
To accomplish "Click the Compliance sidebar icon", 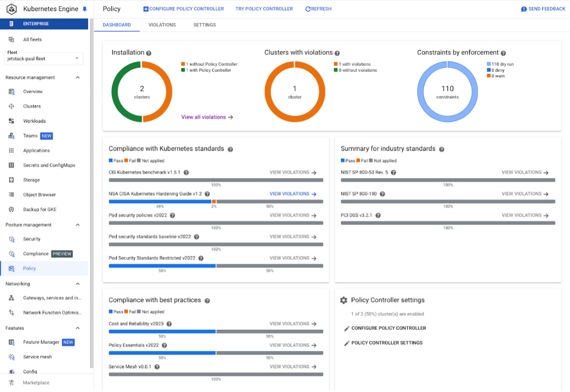I will [x=12, y=254].
